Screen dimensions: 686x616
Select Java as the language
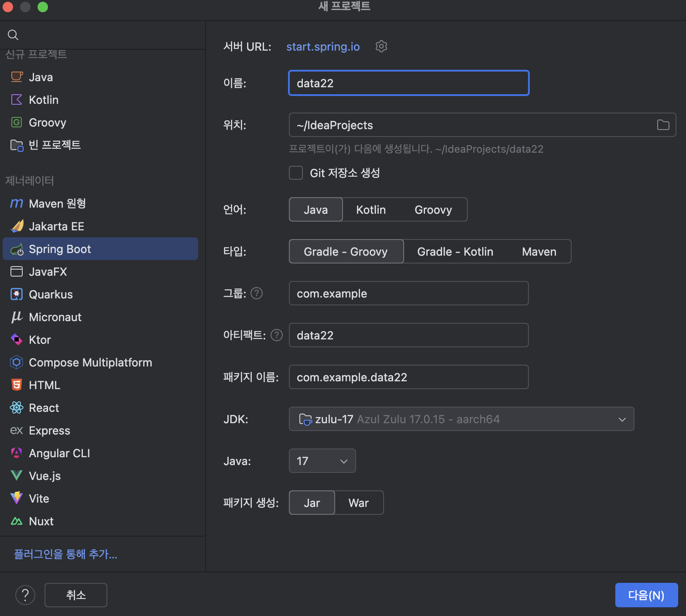coord(316,210)
